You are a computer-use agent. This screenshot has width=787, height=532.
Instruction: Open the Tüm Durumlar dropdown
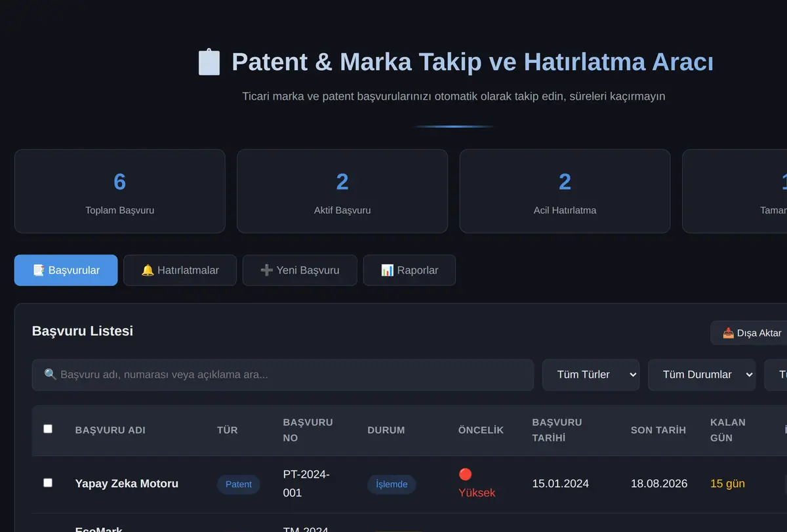[x=702, y=375]
